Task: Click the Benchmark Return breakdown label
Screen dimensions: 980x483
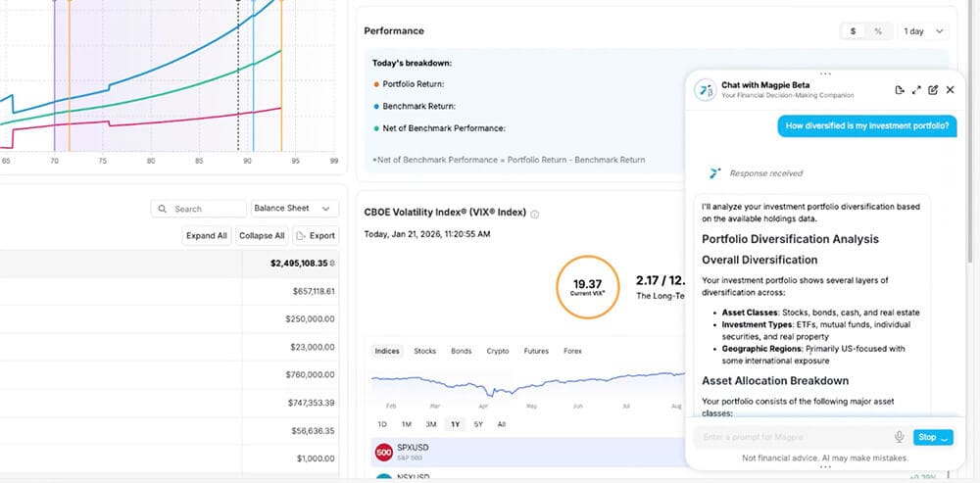Action: 418,106
